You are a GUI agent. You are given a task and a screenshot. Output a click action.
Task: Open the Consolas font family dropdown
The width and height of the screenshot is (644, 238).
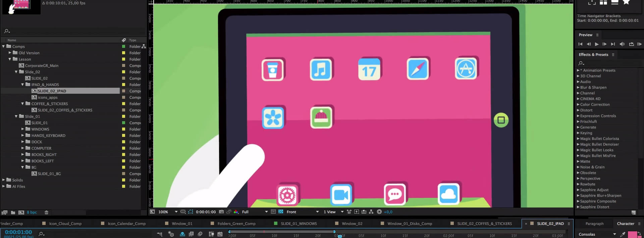pos(597,234)
